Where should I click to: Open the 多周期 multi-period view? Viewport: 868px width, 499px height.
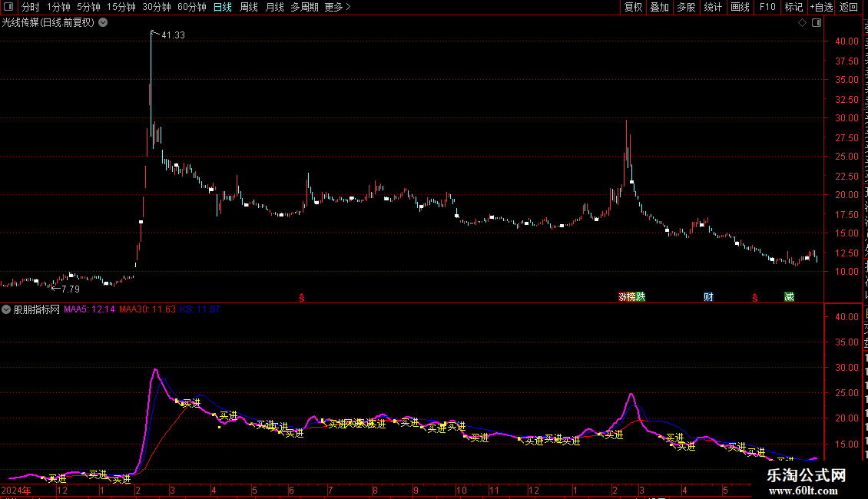pos(304,7)
